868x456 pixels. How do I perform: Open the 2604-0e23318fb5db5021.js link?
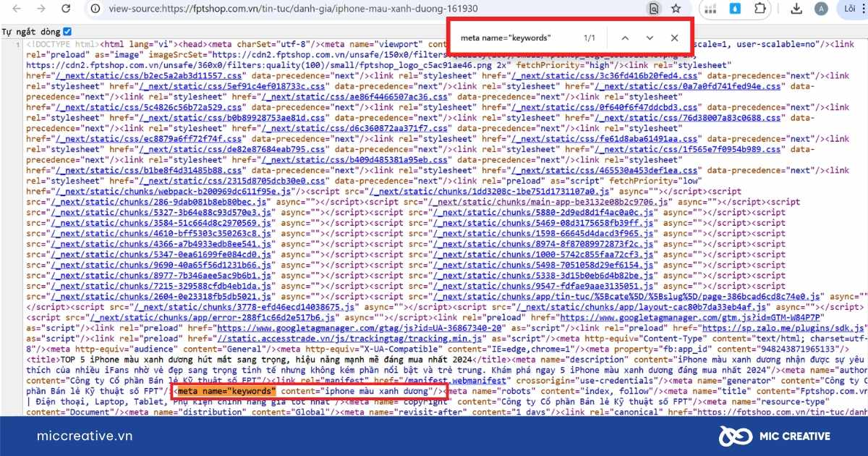[x=163, y=296]
